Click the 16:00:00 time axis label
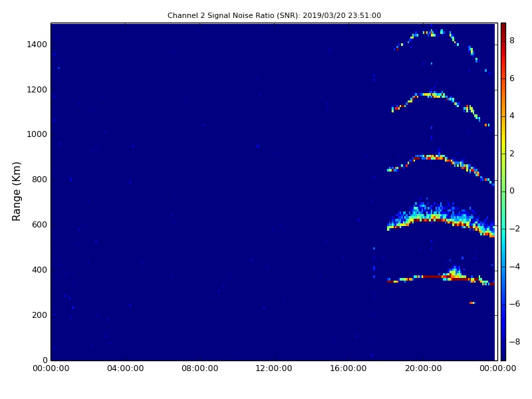Image resolution: width=532 pixels, height=399 pixels. [348, 368]
